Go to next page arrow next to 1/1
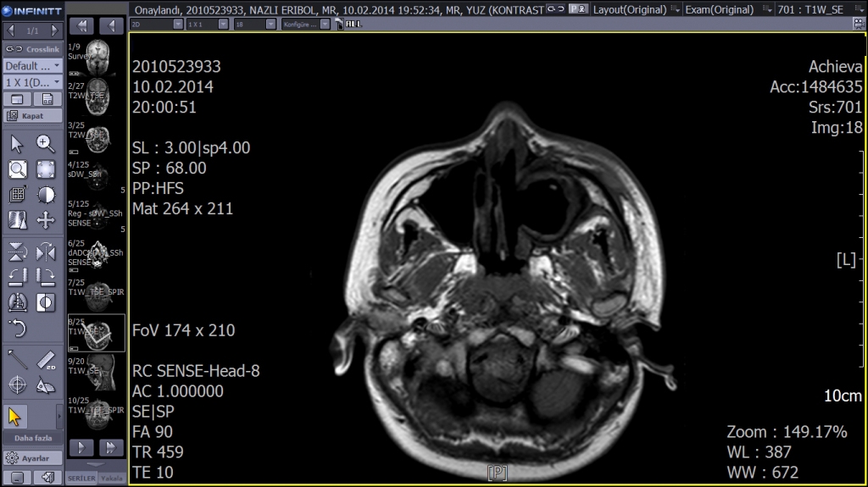The height and width of the screenshot is (487, 868). (x=54, y=30)
